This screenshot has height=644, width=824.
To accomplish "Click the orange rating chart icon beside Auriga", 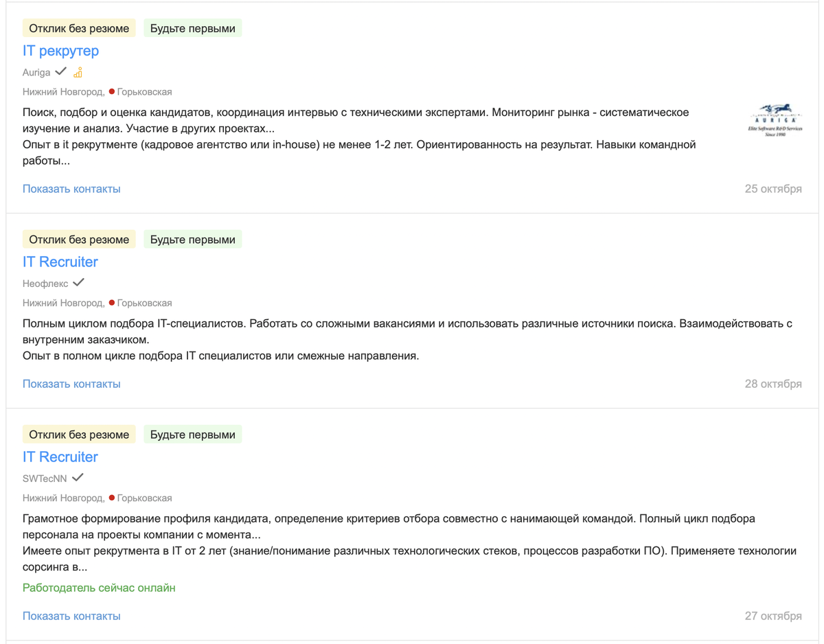I will coord(78,72).
